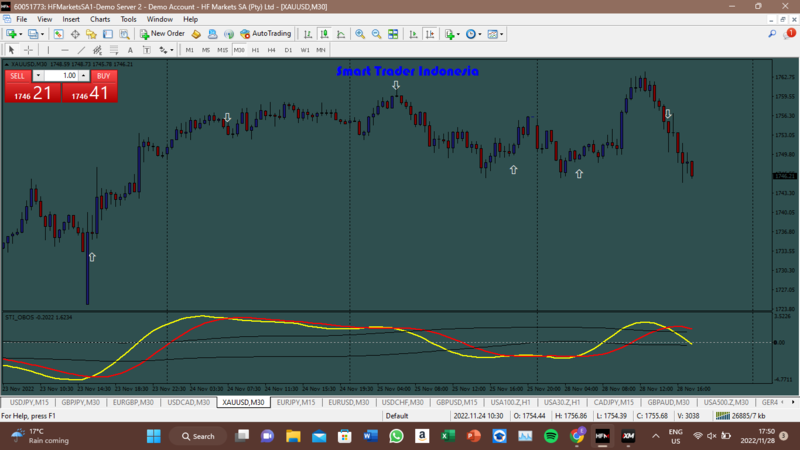Screen dimensions: 800x450
Task: Open the Charts menu
Action: coord(100,19)
